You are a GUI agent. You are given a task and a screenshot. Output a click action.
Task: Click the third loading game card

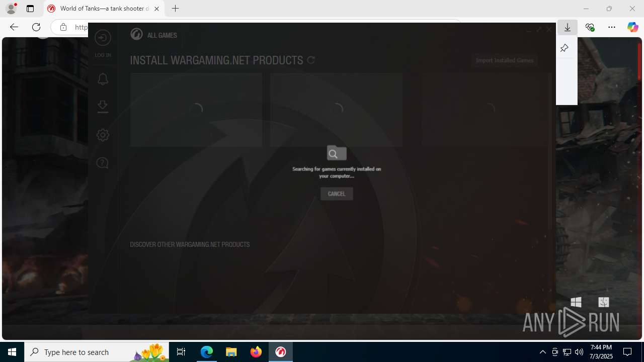coord(487,110)
